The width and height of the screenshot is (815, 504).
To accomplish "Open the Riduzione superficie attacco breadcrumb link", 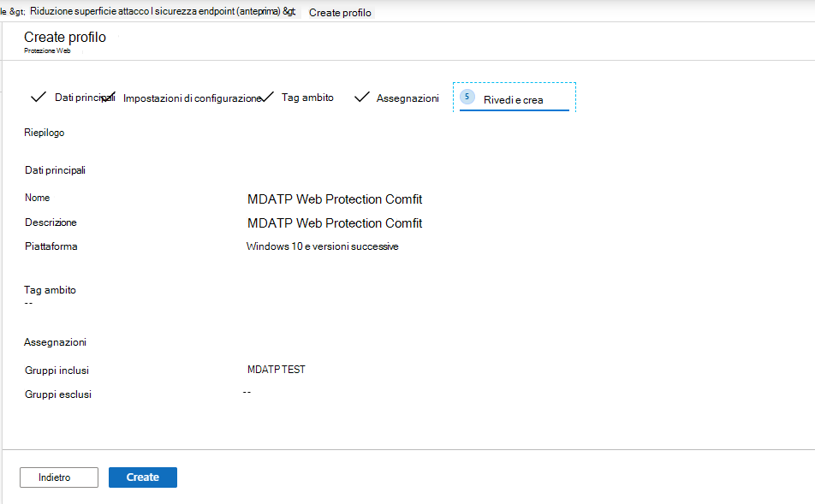I will coord(163,11).
